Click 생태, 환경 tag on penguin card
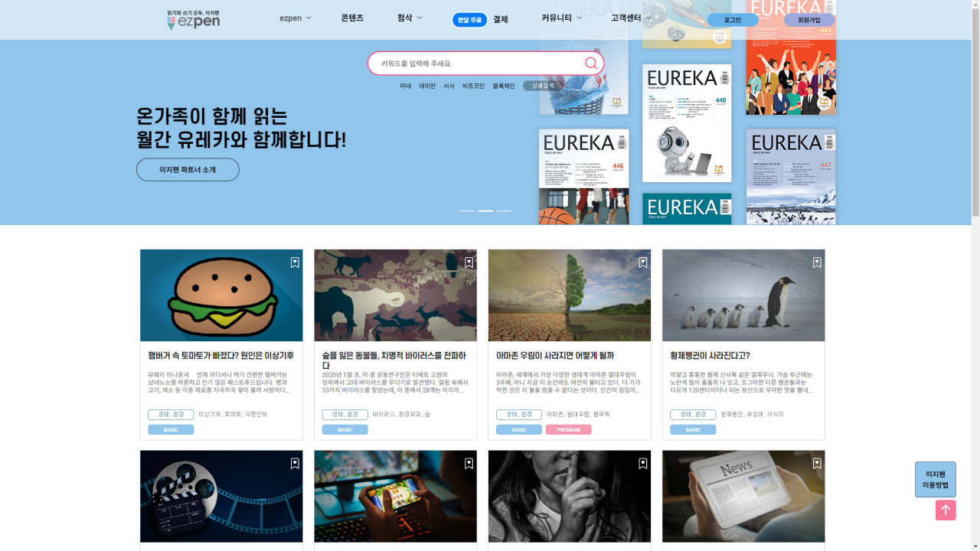980x551 pixels. tap(693, 415)
